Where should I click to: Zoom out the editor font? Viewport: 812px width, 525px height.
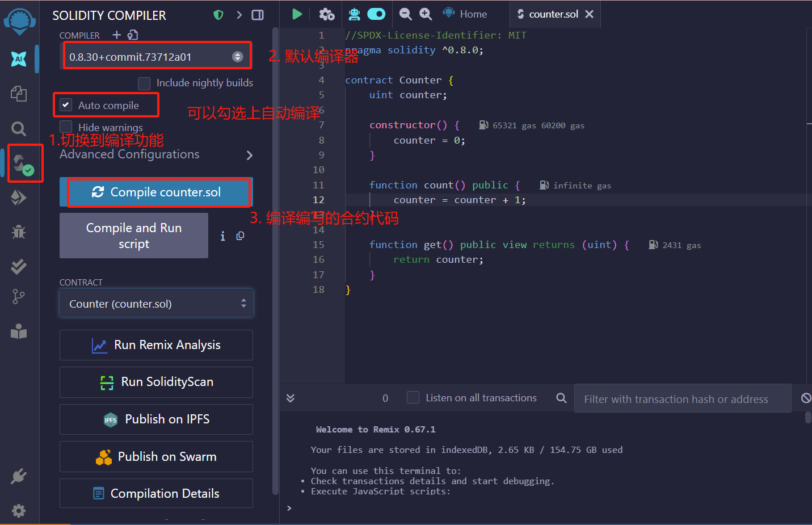pyautogui.click(x=405, y=14)
